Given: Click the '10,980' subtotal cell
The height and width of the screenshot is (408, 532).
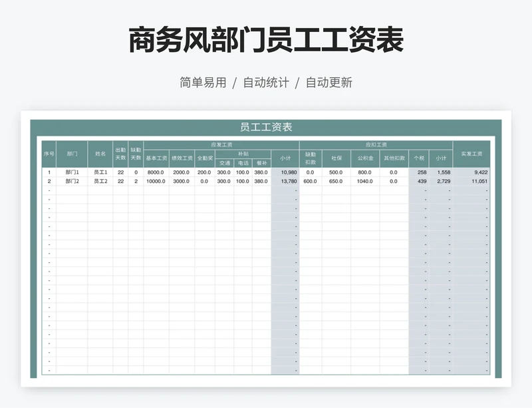Looking at the screenshot, I should [x=285, y=172].
